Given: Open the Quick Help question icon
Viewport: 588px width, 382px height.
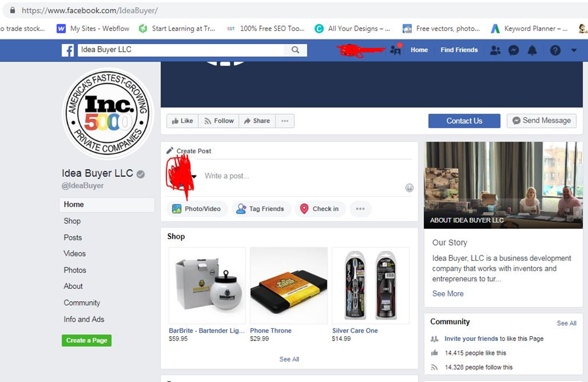Looking at the screenshot, I should pos(555,50).
